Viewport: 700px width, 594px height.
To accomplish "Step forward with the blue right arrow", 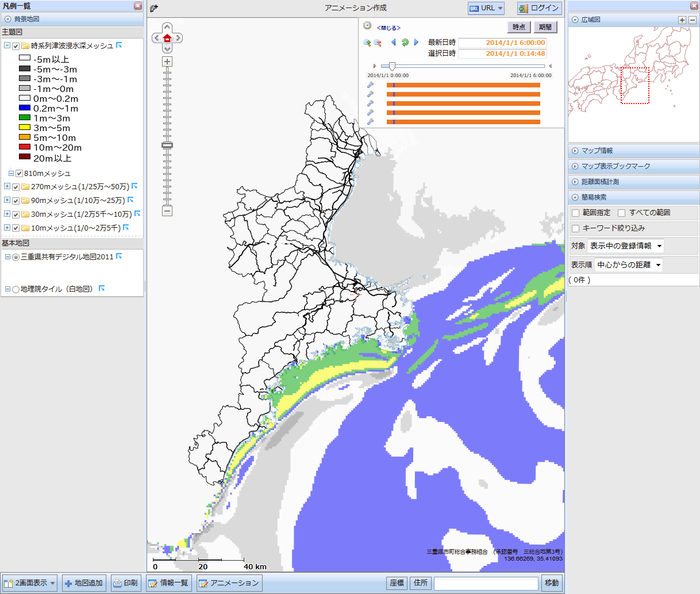I will [417, 43].
